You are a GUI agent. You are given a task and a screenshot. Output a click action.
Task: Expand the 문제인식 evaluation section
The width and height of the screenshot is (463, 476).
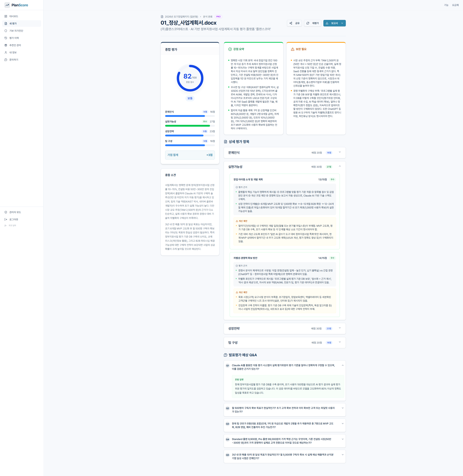tap(340, 152)
